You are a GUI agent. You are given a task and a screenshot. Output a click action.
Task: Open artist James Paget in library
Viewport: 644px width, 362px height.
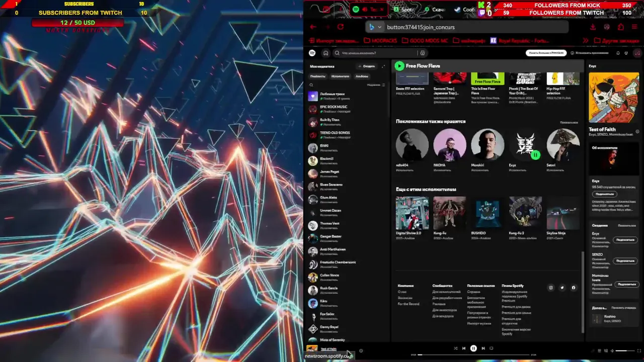(x=346, y=174)
